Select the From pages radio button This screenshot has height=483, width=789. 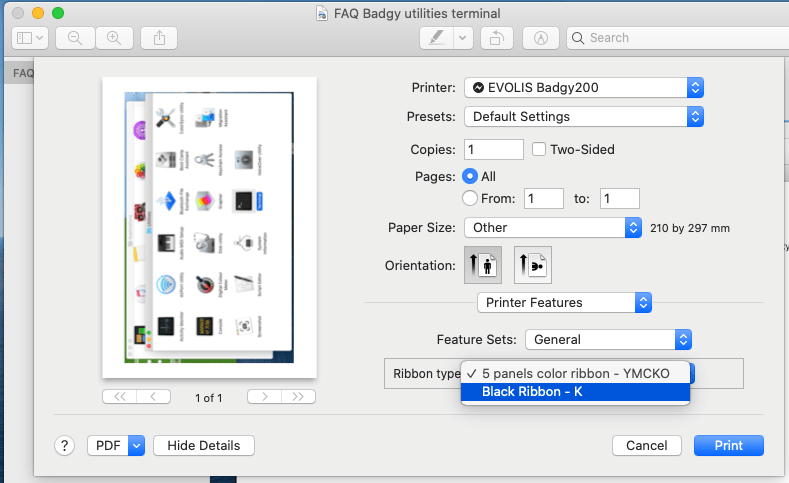(470, 198)
